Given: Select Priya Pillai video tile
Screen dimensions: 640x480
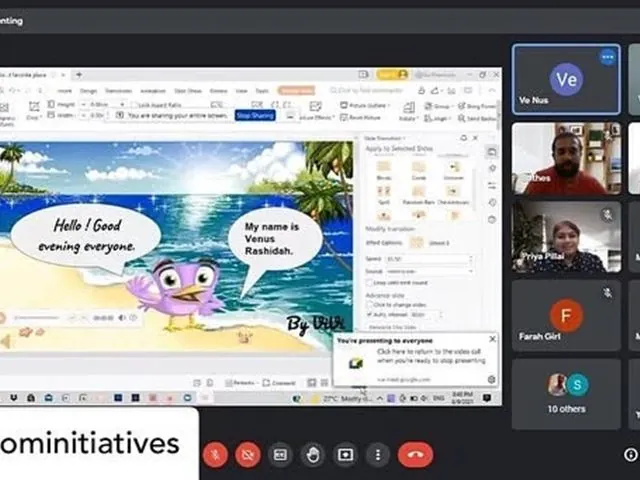Looking at the screenshot, I should pyautogui.click(x=566, y=237).
